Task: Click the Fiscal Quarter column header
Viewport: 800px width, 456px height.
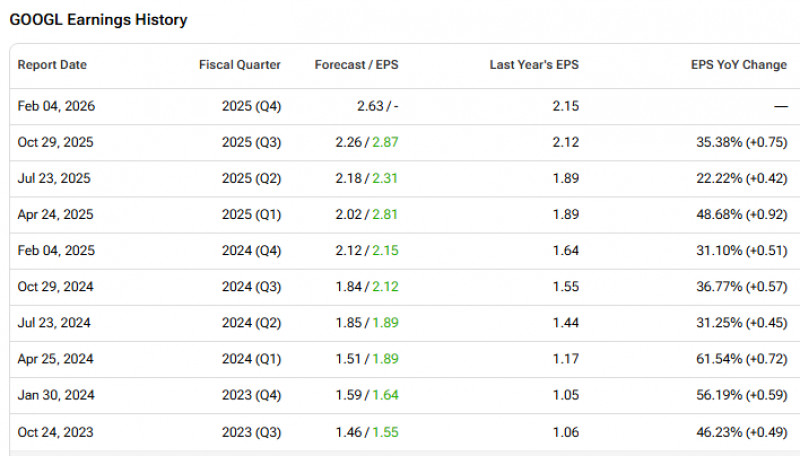Action: [240, 65]
